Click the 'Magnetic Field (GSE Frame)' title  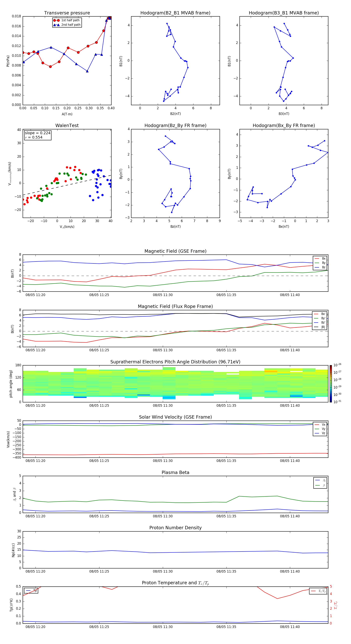click(x=175, y=251)
